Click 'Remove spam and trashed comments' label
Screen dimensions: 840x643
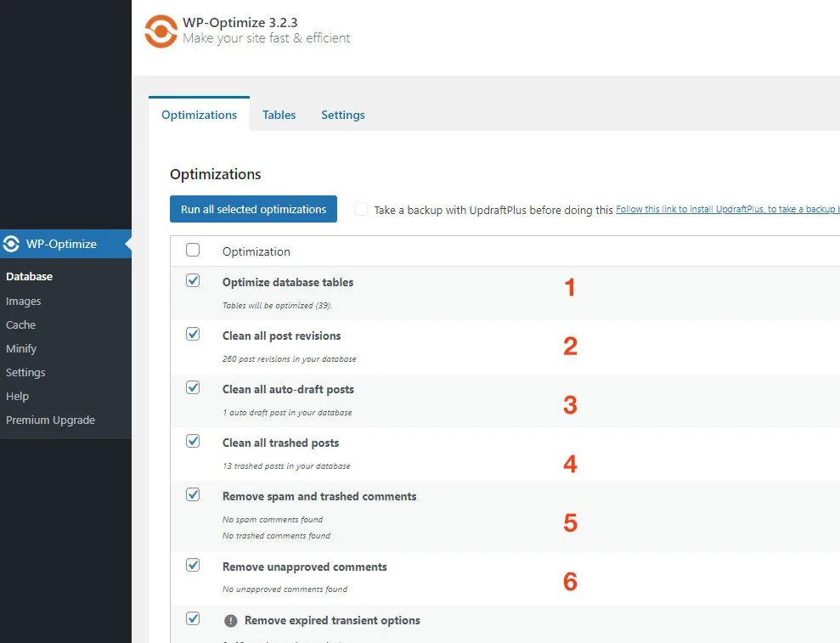[319, 497]
